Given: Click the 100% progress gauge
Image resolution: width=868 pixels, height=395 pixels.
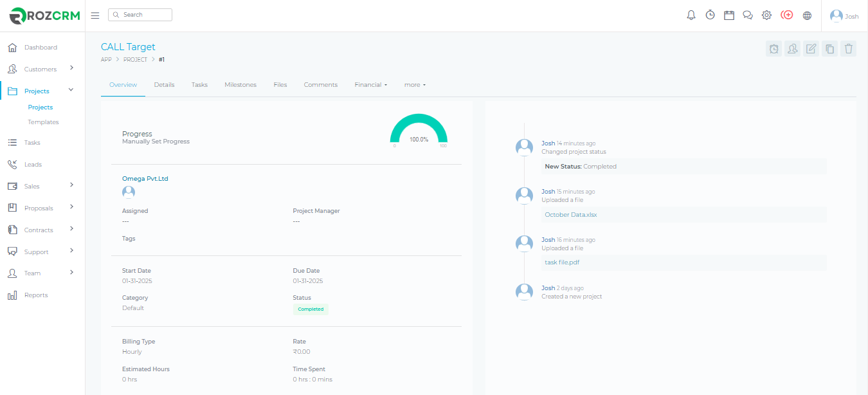Looking at the screenshot, I should click(x=419, y=133).
